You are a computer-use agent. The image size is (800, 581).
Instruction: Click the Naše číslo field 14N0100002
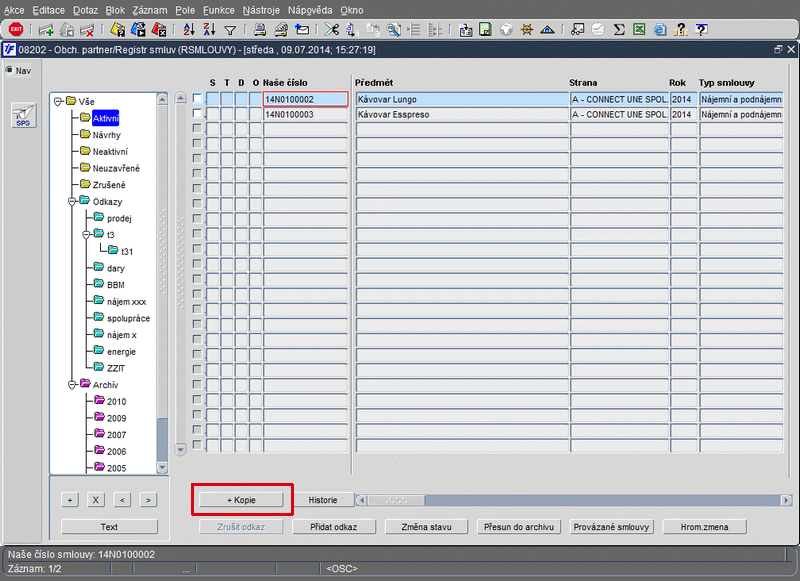coord(305,99)
